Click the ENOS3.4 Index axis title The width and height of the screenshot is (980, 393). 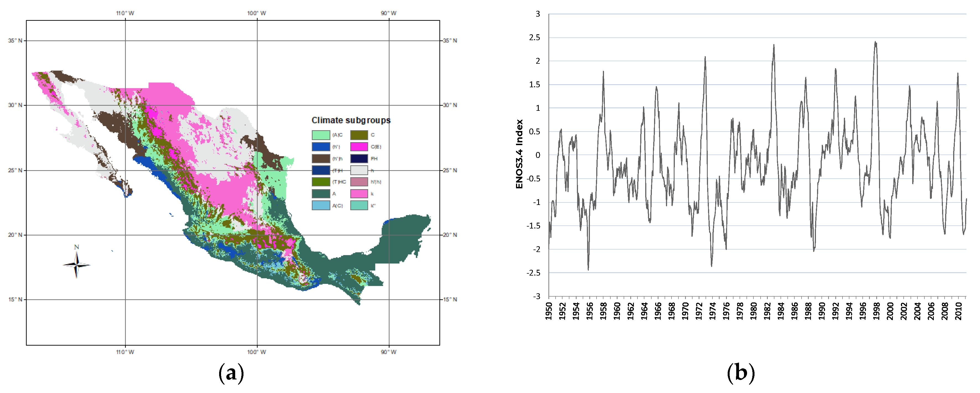pyautogui.click(x=519, y=154)
